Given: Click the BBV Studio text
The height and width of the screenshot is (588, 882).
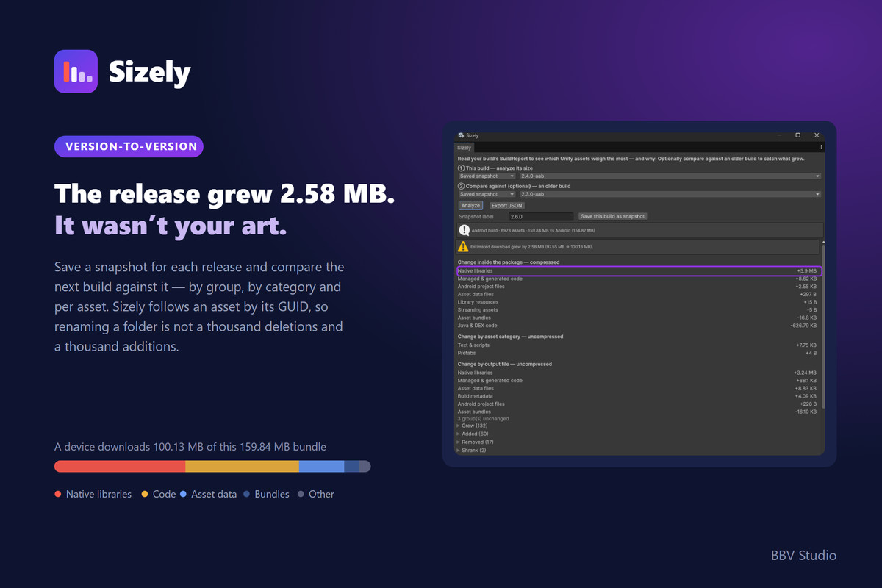Looking at the screenshot, I should coord(804,555).
